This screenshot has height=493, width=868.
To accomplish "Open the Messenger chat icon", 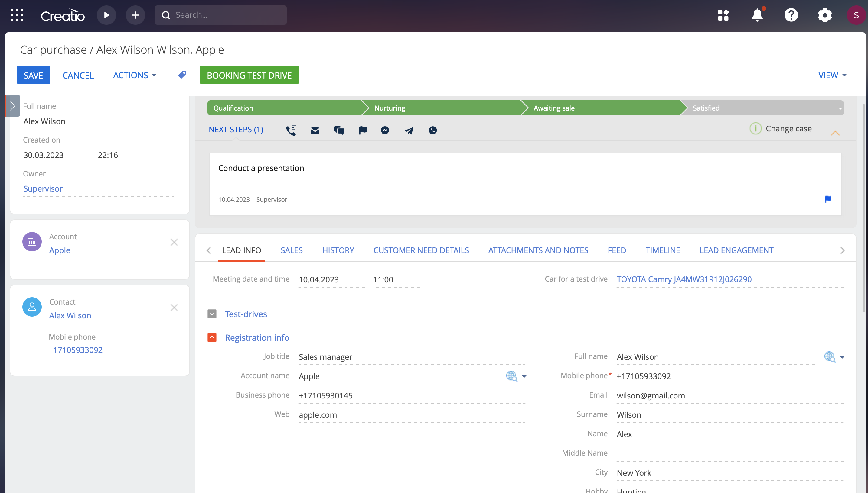I will (385, 130).
